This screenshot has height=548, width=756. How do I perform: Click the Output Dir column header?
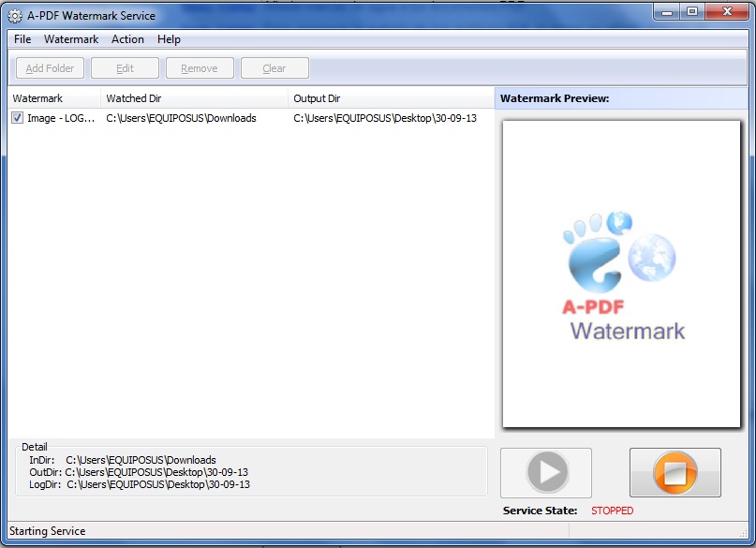(x=391, y=98)
